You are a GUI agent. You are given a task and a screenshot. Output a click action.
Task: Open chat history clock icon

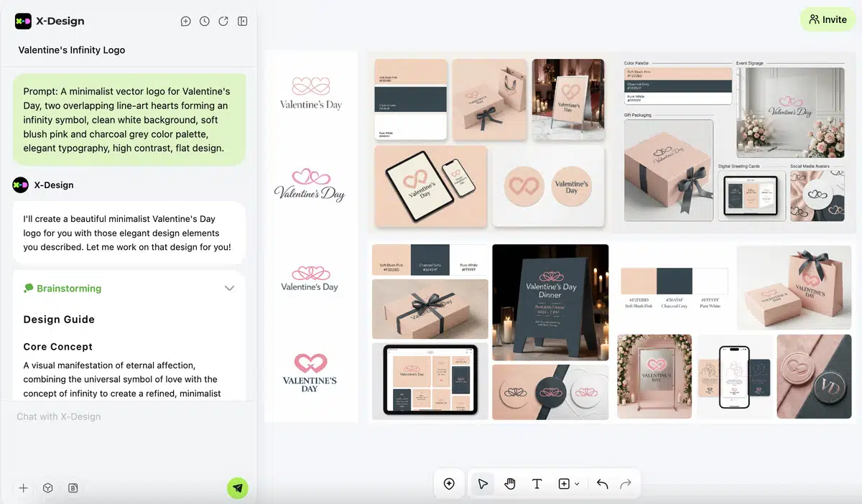(x=205, y=22)
